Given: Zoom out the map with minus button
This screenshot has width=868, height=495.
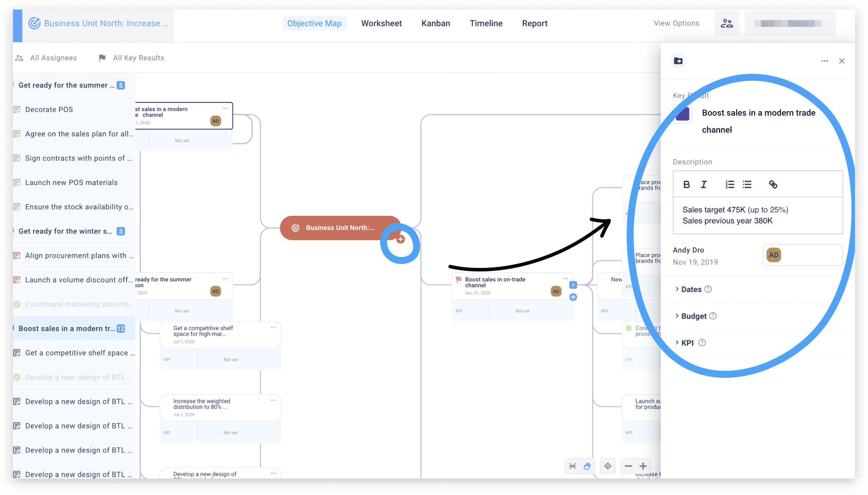Looking at the screenshot, I should (628, 466).
